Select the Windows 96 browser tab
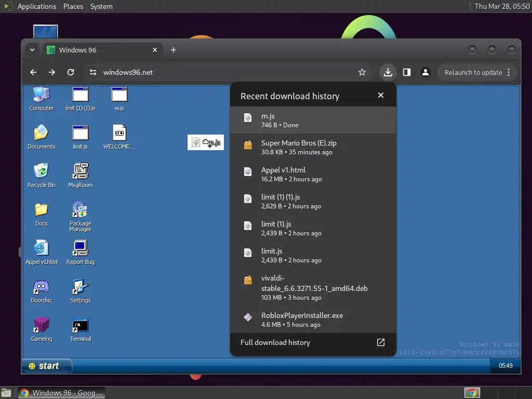The width and height of the screenshot is (532, 399). tap(102, 50)
